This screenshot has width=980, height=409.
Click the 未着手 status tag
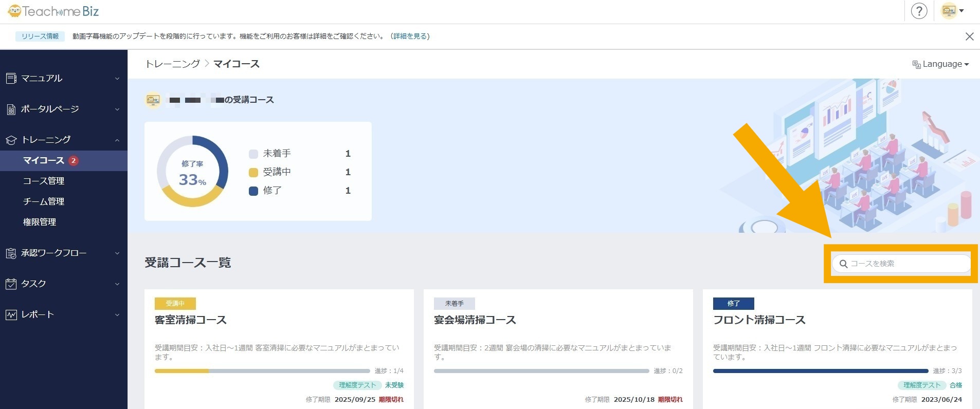[x=455, y=304]
